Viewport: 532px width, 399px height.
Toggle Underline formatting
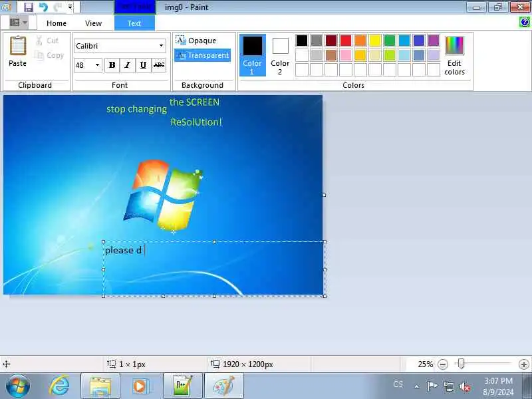coord(143,65)
